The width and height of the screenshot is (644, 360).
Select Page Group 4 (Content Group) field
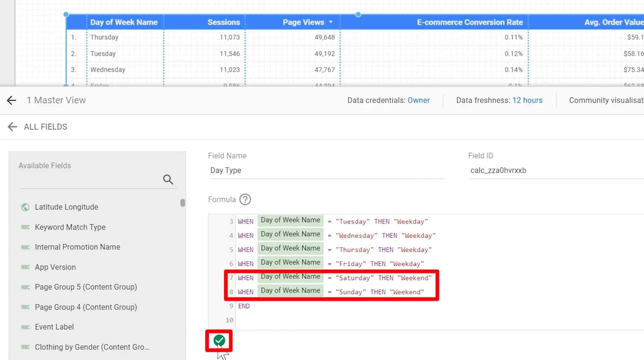(86, 307)
